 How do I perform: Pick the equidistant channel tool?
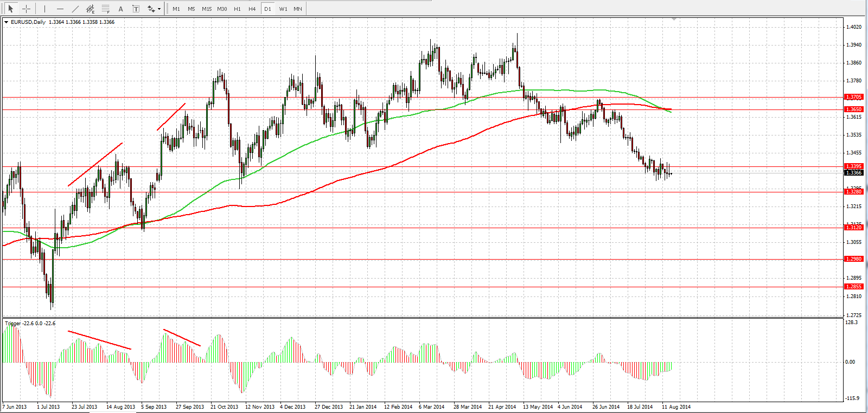coord(91,9)
